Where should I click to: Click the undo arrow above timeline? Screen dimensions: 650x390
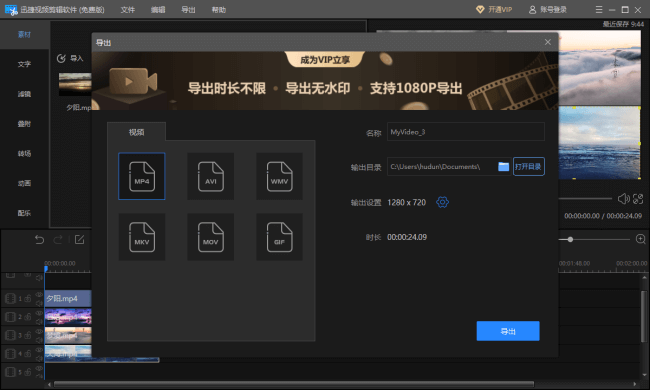tap(39, 240)
